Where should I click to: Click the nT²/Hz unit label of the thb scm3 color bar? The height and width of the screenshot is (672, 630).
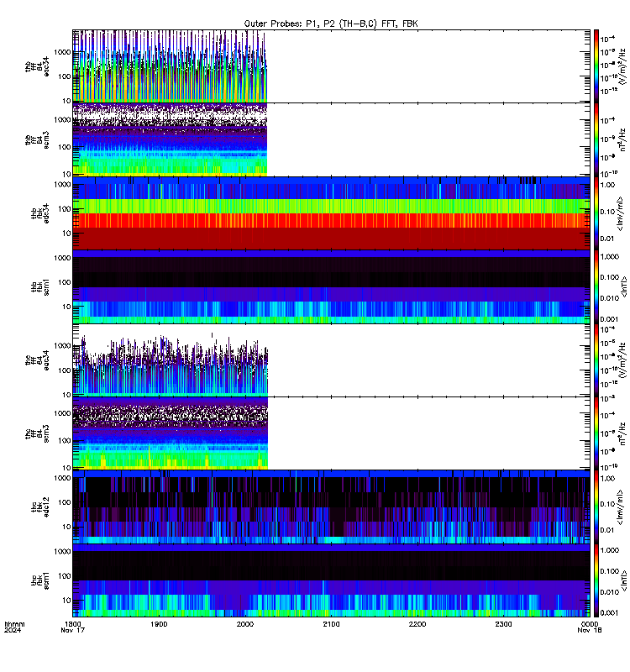click(623, 139)
